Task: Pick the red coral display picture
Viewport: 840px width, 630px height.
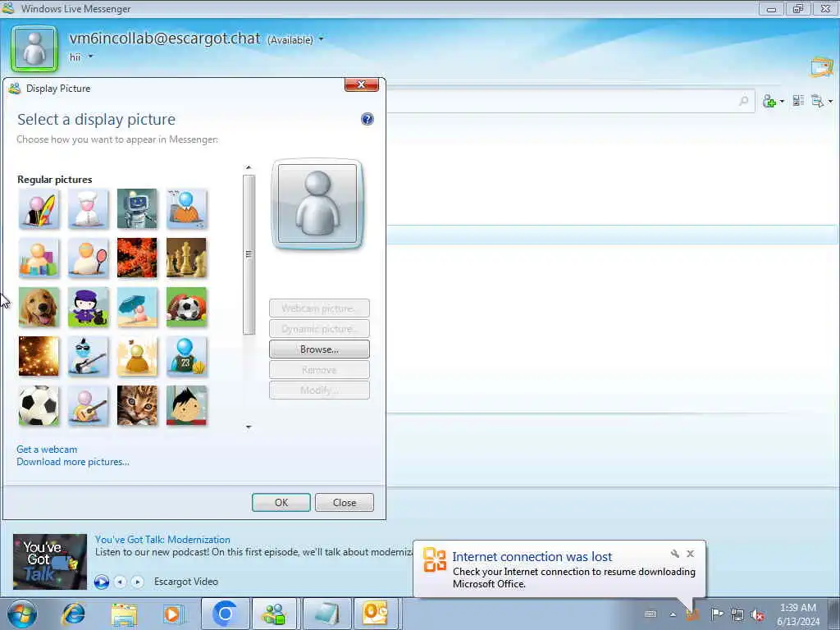Action: 137,258
